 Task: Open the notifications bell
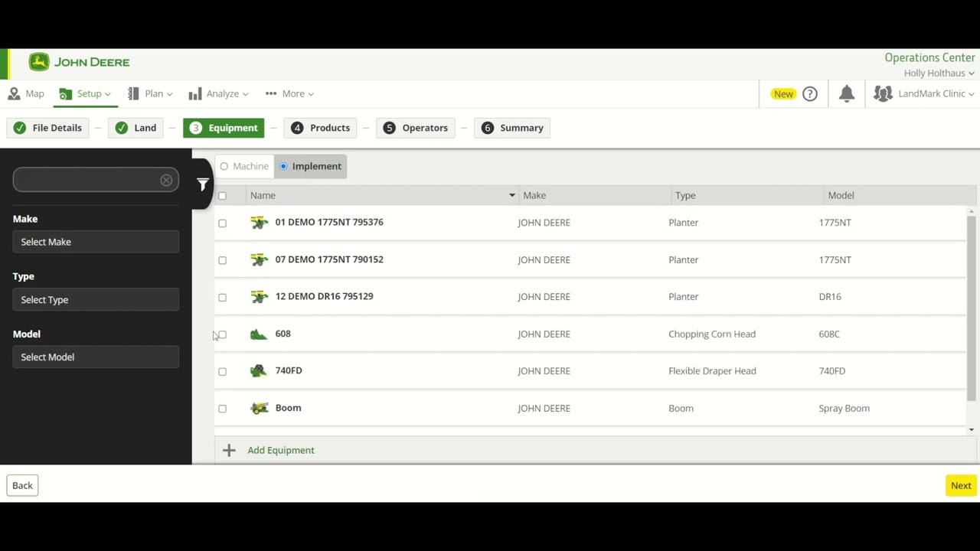click(846, 93)
